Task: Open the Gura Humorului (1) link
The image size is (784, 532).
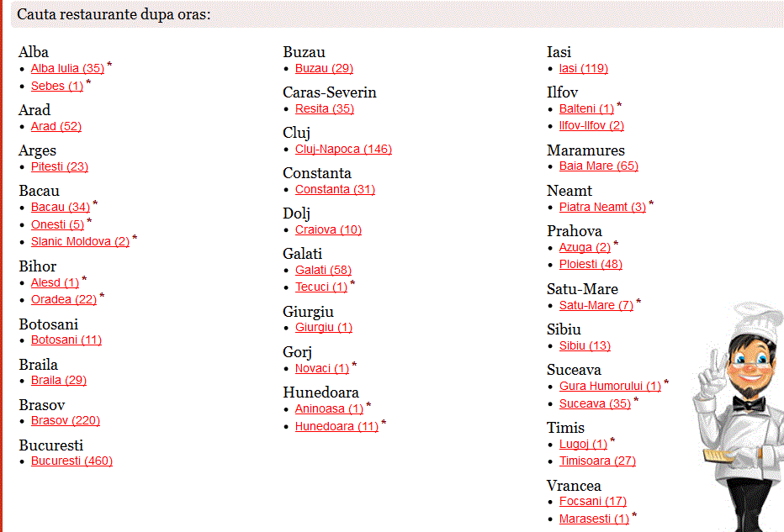Action: pyautogui.click(x=610, y=387)
